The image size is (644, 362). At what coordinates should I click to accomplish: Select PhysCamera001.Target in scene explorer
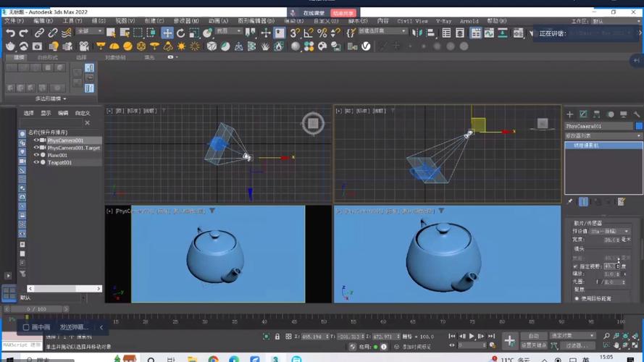coord(73,148)
